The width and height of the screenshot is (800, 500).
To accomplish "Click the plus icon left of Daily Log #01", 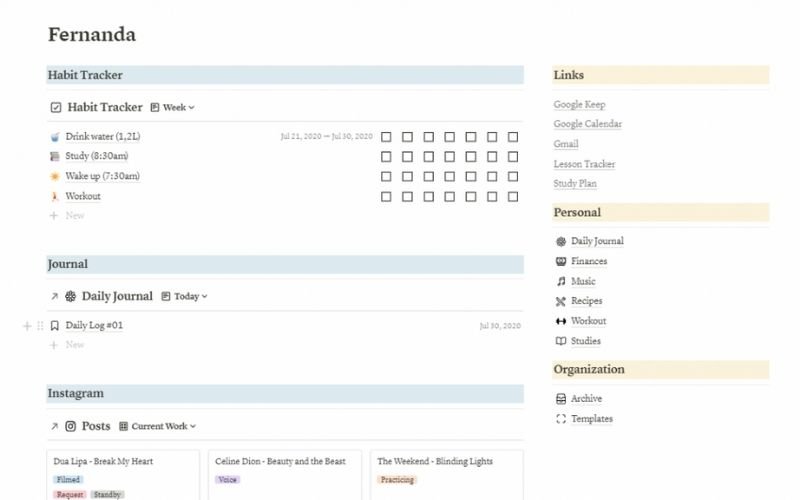I will pos(27,326).
